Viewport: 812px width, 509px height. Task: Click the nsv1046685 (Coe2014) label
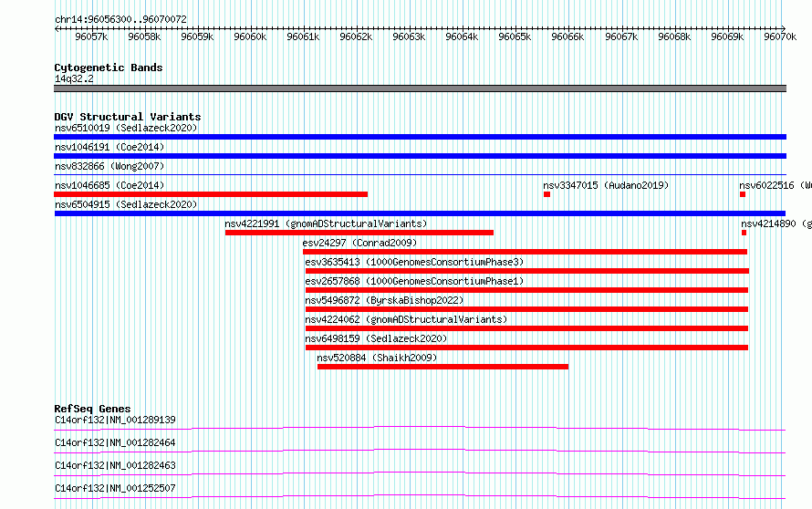click(109, 185)
